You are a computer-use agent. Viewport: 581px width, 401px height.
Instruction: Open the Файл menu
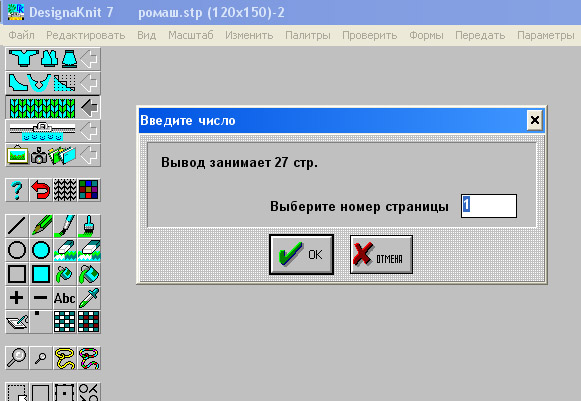(21, 35)
